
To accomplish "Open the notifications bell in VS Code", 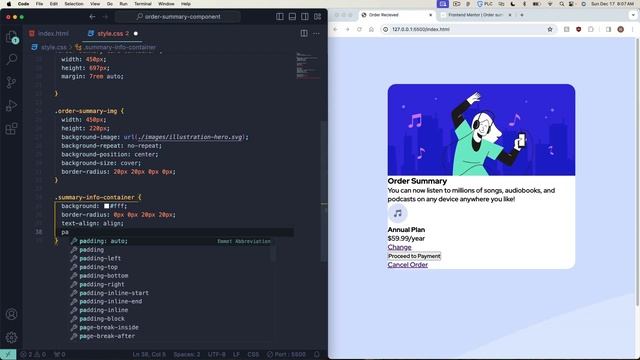I will pos(316,354).
